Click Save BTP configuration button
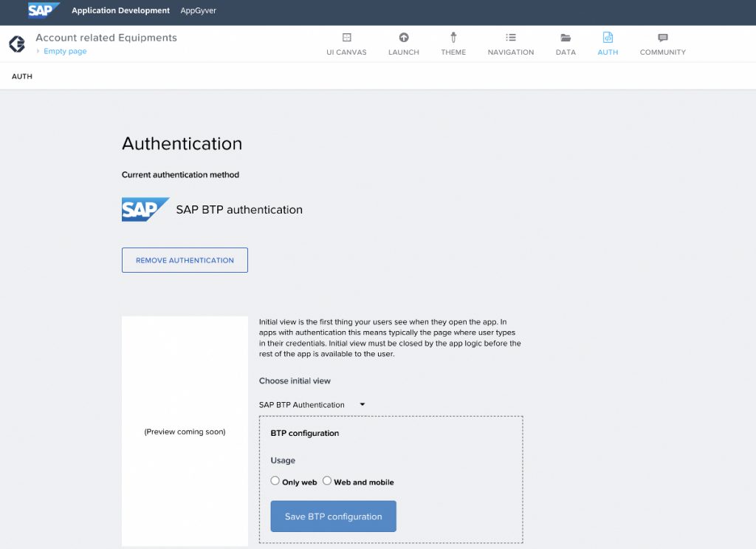The width and height of the screenshot is (756, 549). (333, 516)
